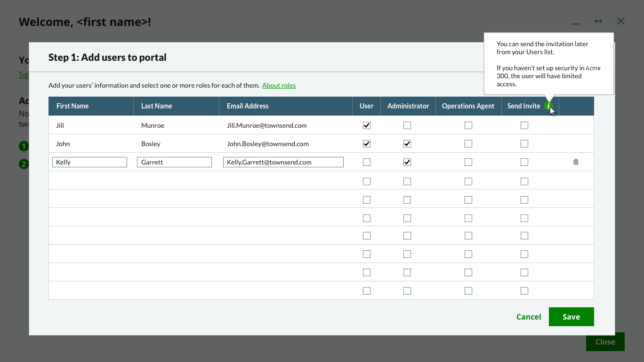This screenshot has height=362, width=644.
Task: Check Send Invite for John Bosley
Action: coord(524,143)
